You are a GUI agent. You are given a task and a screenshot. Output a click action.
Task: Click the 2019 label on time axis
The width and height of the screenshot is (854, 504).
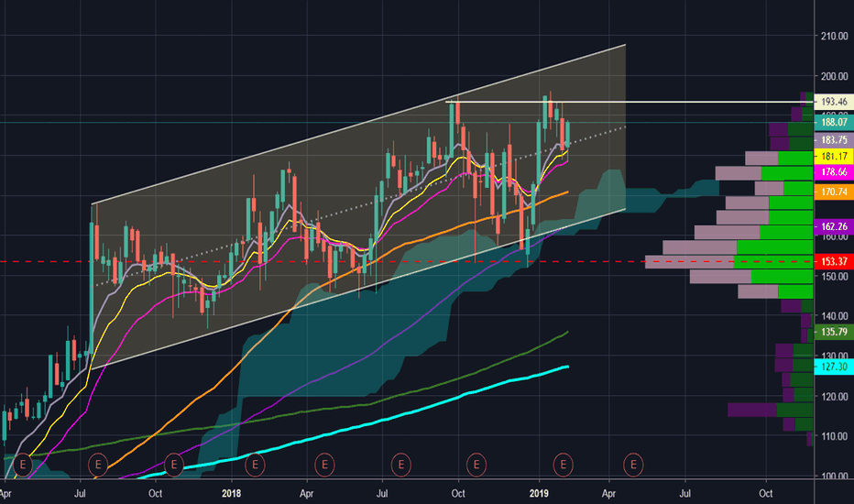pos(539,494)
